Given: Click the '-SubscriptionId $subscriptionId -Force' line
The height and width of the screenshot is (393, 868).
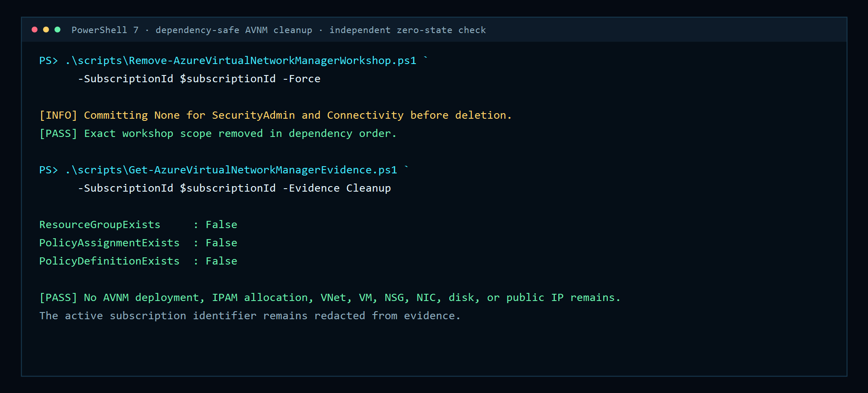Looking at the screenshot, I should click(x=199, y=79).
